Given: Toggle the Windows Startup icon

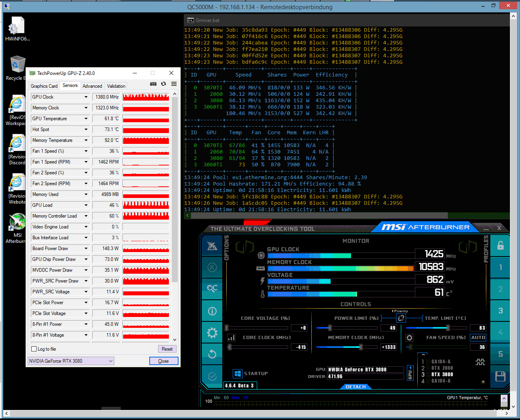Looking at the screenshot, I should (x=238, y=374).
